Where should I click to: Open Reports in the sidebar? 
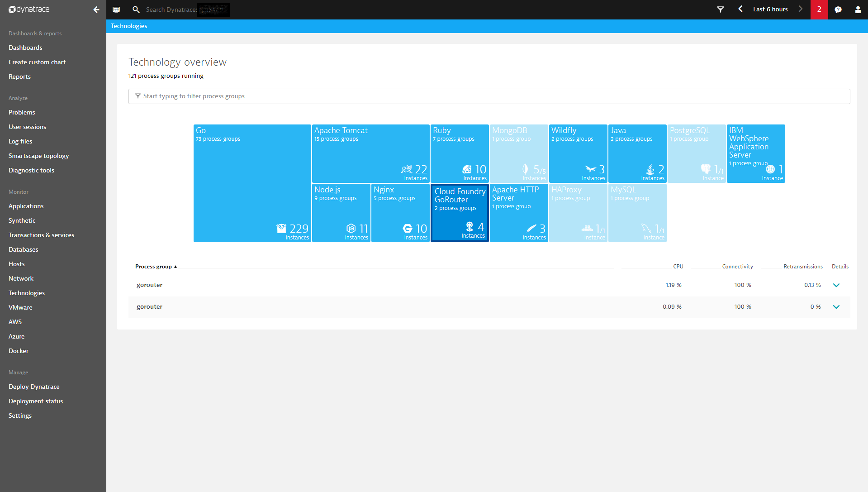[19, 77]
